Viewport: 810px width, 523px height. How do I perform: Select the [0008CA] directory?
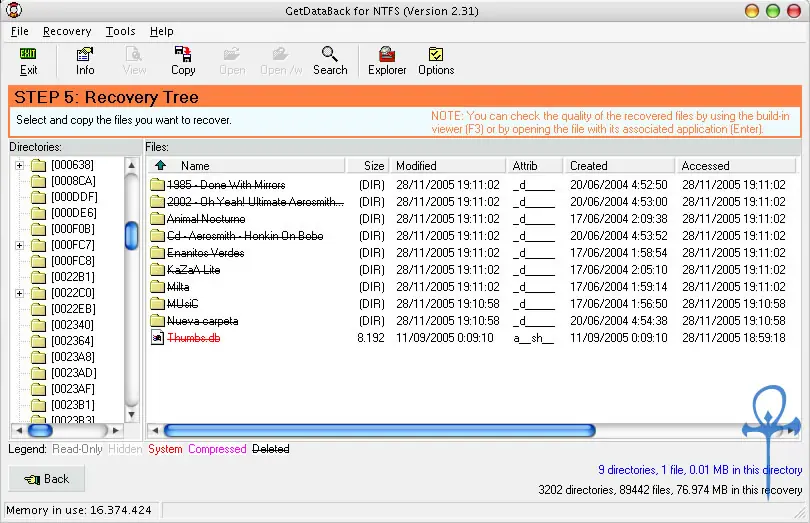pos(73,181)
